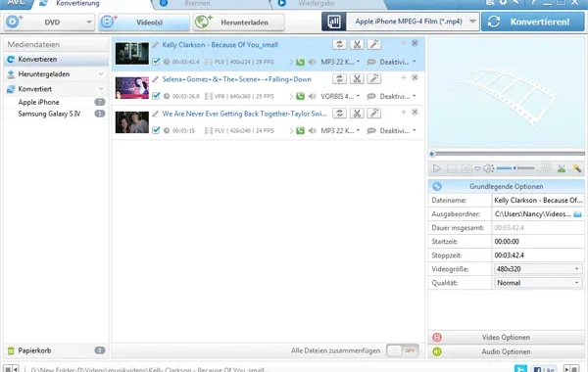Click the Dateiname input field

tap(538, 200)
